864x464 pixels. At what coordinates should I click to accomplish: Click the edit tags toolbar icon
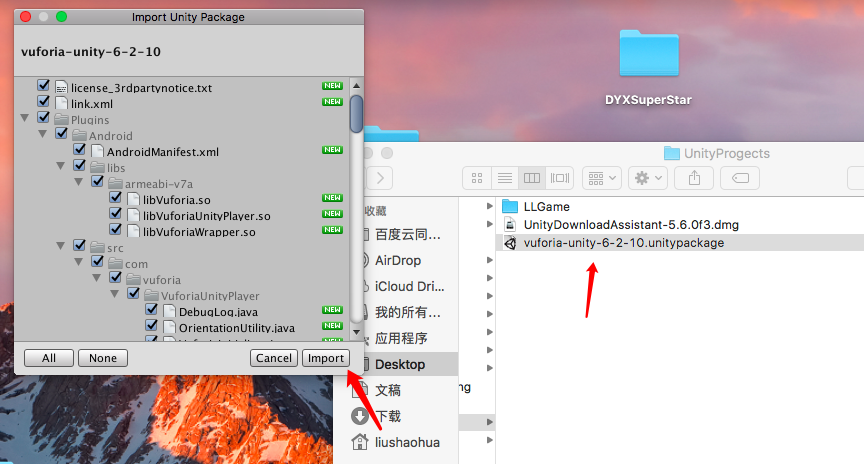740,178
